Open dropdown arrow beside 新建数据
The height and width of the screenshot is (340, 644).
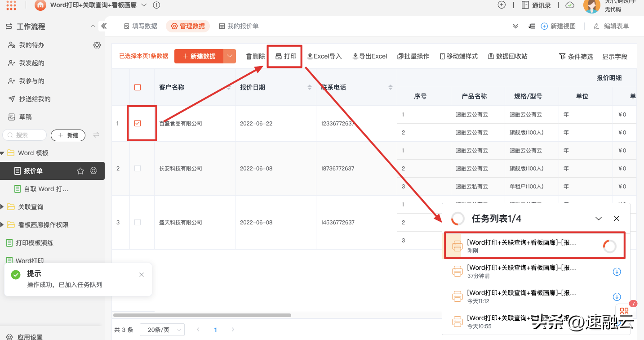(x=230, y=56)
